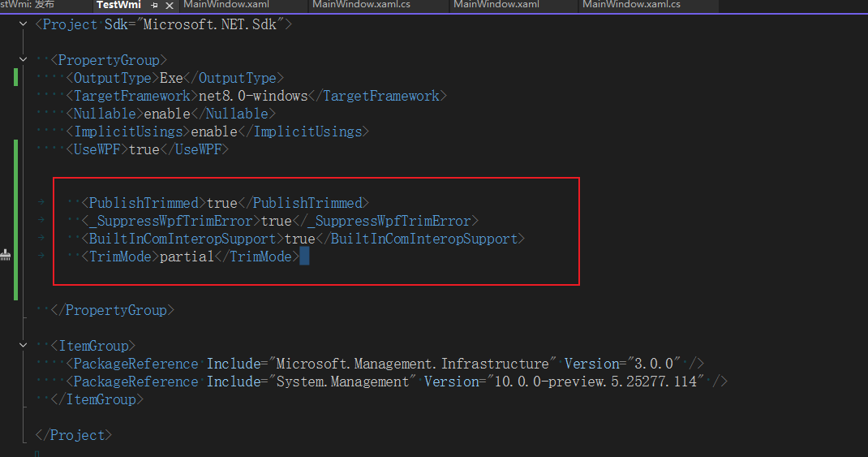Switch to the rightmost MainWindow.xaml tab
Image resolution: width=868 pixels, height=457 pixels.
(496, 5)
